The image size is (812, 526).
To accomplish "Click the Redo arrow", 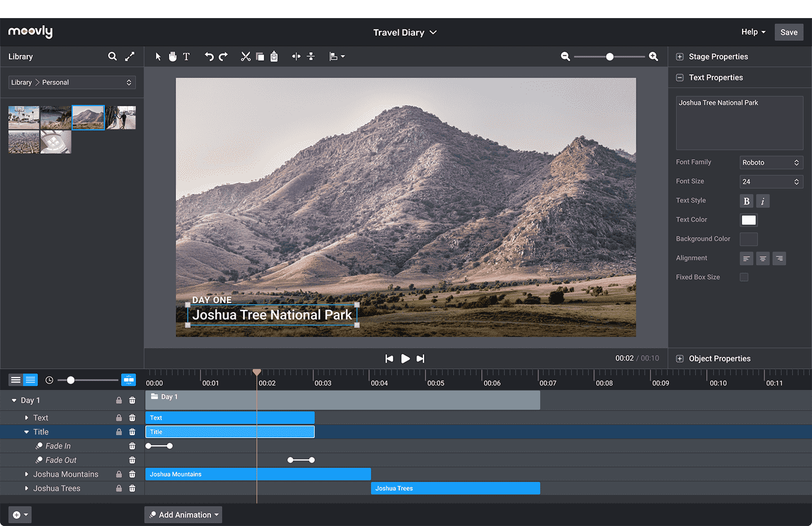I will click(223, 56).
